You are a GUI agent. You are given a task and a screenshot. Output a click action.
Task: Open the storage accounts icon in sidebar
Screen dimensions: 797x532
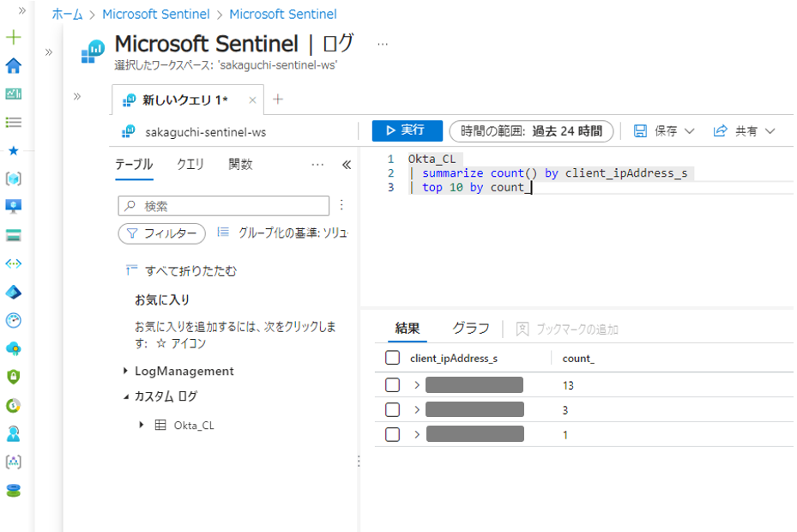pyautogui.click(x=13, y=235)
